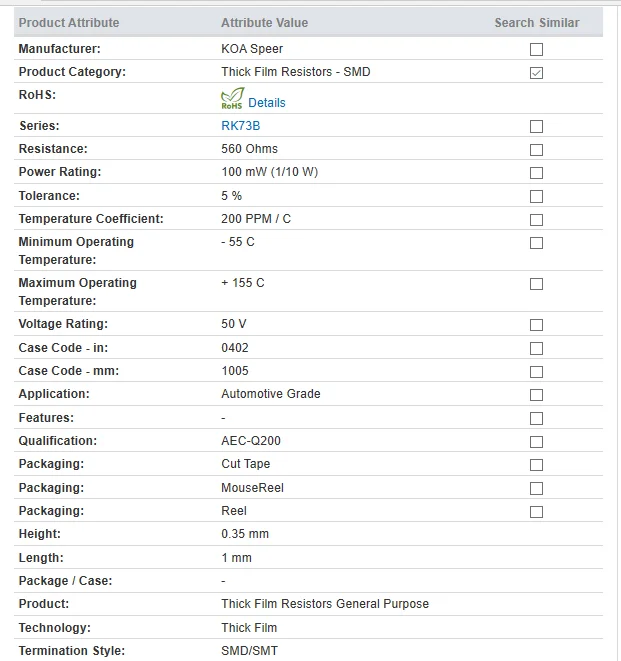Enable the Application Automotive Grade checkbox
The image size is (621, 661).
(x=536, y=395)
